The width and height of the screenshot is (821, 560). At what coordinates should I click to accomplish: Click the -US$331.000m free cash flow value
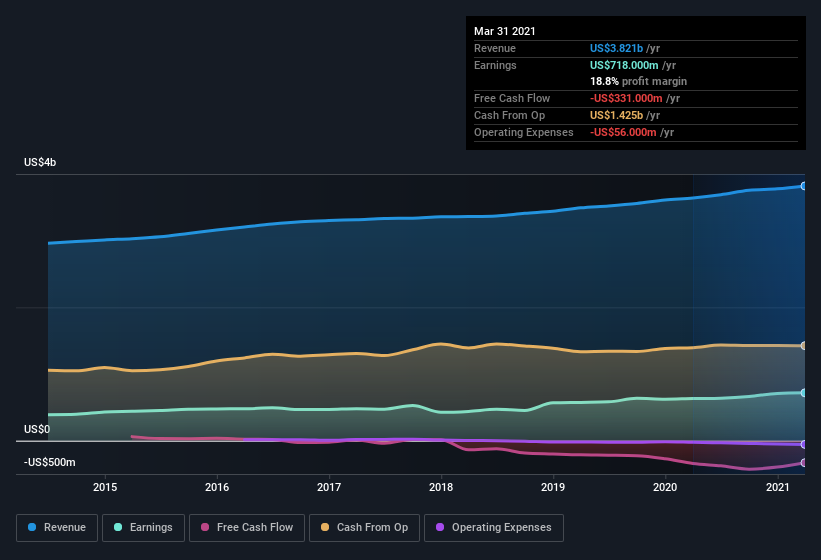pos(626,98)
